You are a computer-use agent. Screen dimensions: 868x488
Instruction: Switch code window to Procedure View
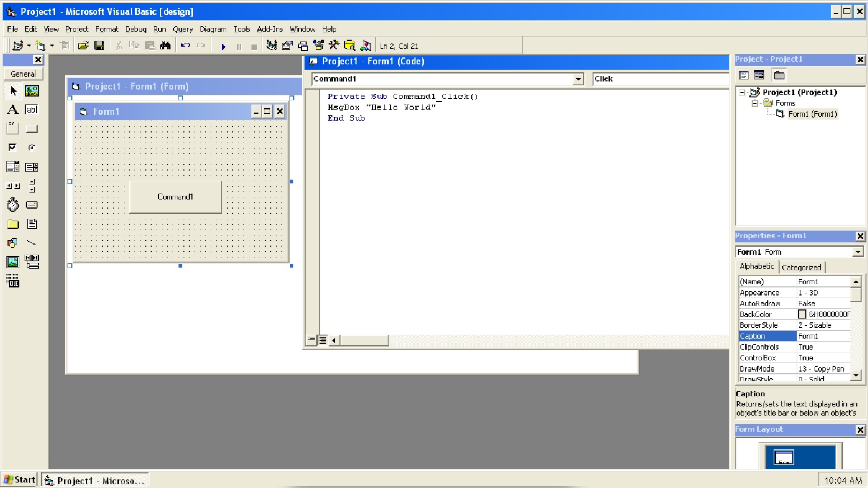[x=311, y=340]
